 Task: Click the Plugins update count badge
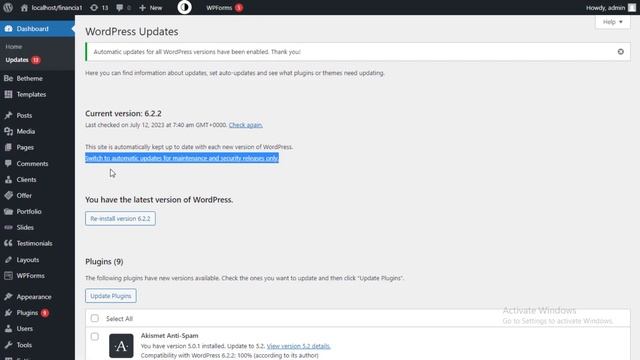pos(45,313)
